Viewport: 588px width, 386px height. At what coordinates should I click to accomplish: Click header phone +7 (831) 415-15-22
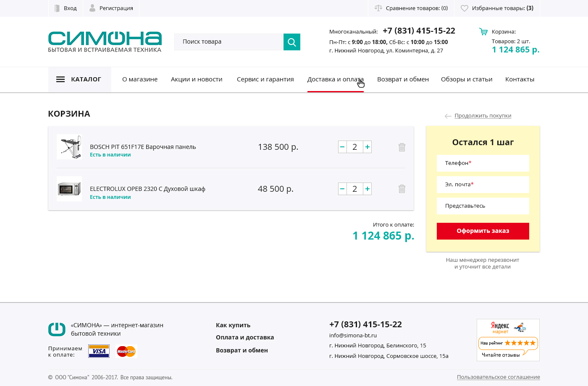point(419,31)
